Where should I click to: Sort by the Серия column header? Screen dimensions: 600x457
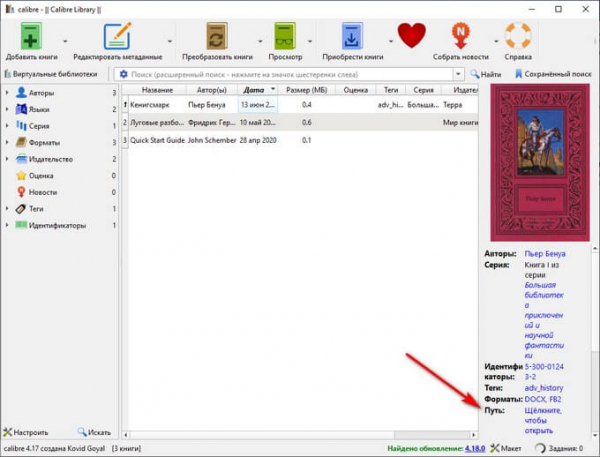coord(423,90)
